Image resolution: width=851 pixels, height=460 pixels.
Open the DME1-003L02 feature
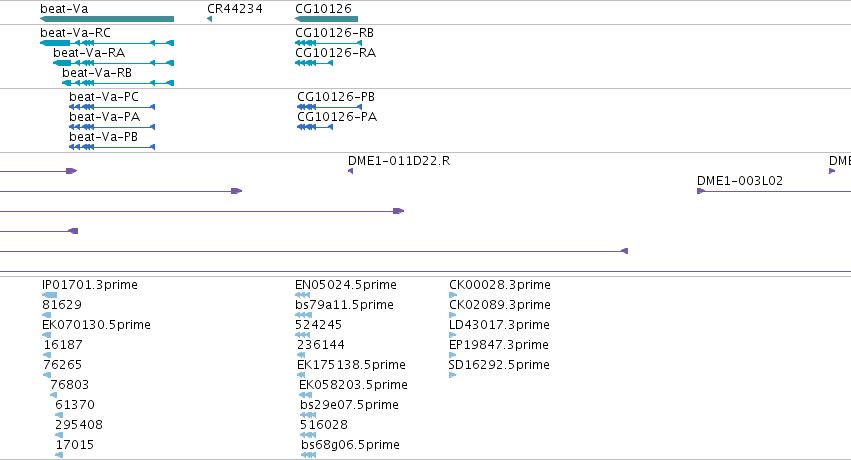[x=740, y=181]
